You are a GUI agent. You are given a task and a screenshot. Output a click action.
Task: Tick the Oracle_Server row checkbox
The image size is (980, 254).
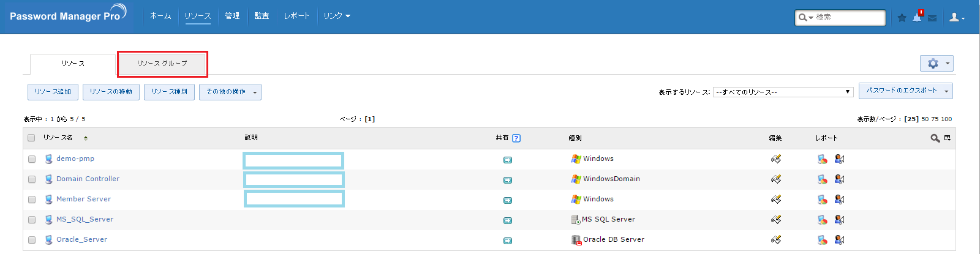point(32,240)
